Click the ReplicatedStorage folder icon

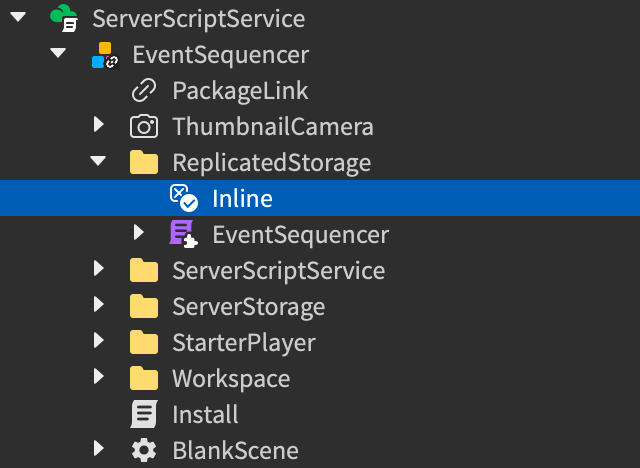click(144, 163)
